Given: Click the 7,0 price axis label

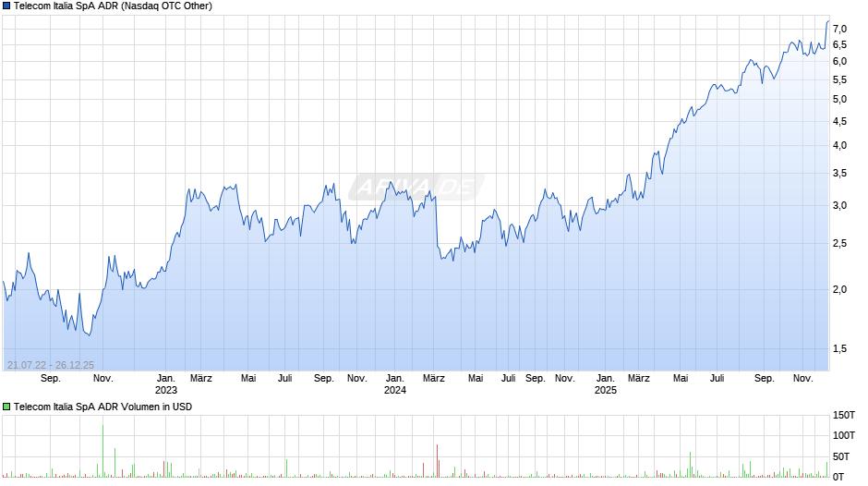Looking at the screenshot, I should 839,29.
